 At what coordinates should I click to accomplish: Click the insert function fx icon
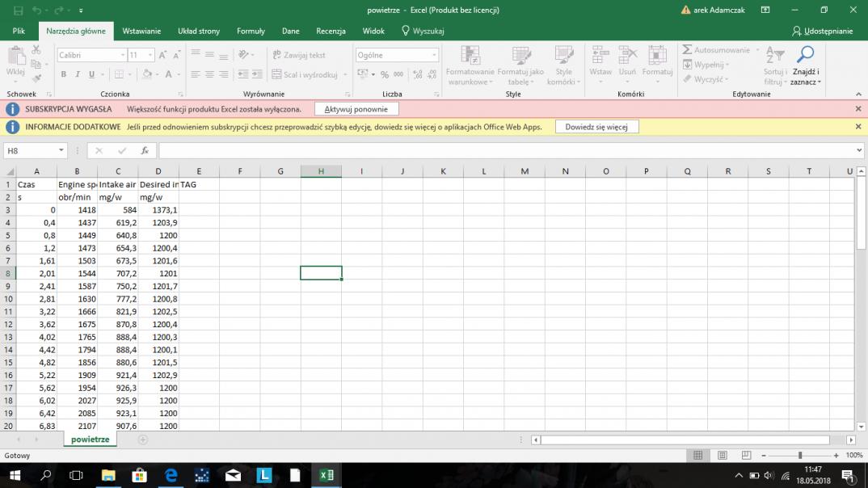pos(145,151)
